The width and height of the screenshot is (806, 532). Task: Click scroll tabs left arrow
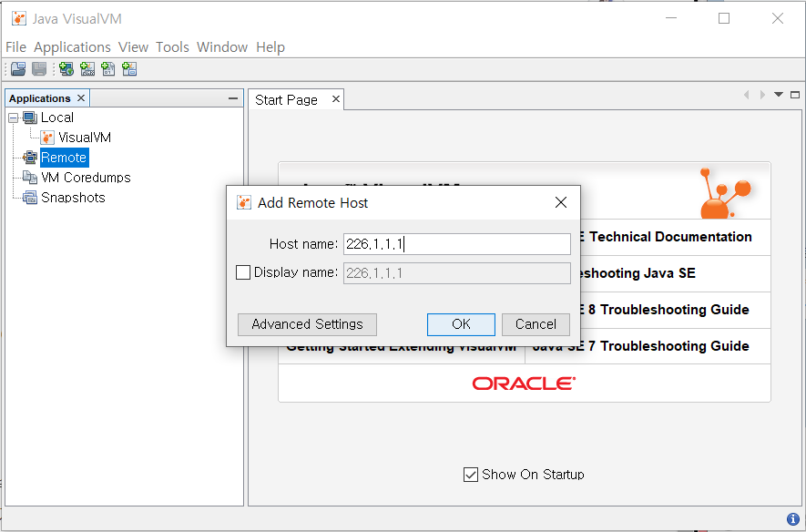(x=747, y=95)
